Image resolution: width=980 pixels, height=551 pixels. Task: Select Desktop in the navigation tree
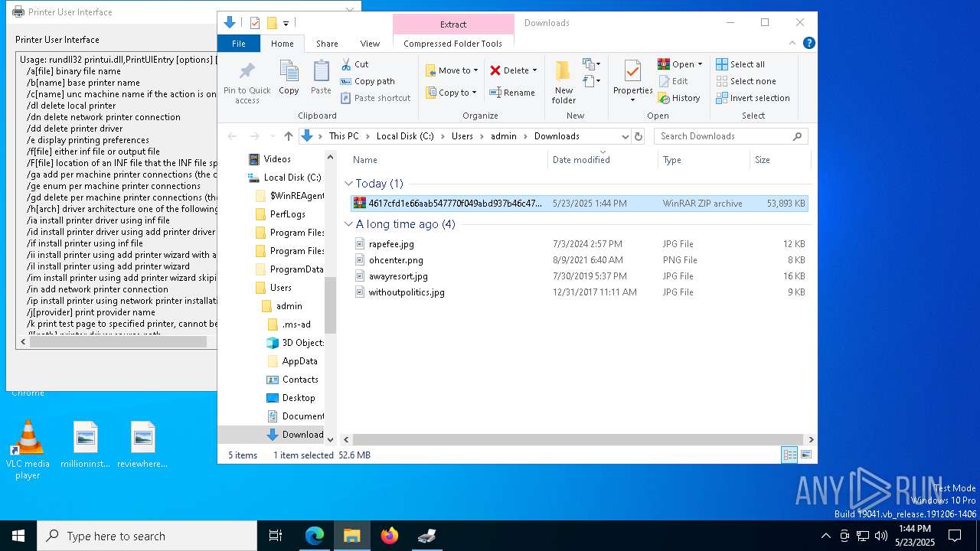click(290, 398)
